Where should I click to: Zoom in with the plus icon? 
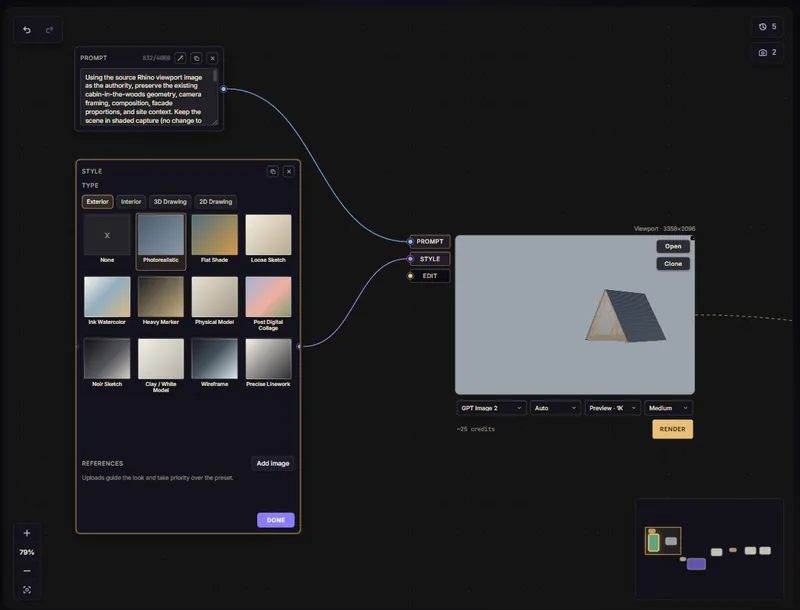pyautogui.click(x=27, y=533)
